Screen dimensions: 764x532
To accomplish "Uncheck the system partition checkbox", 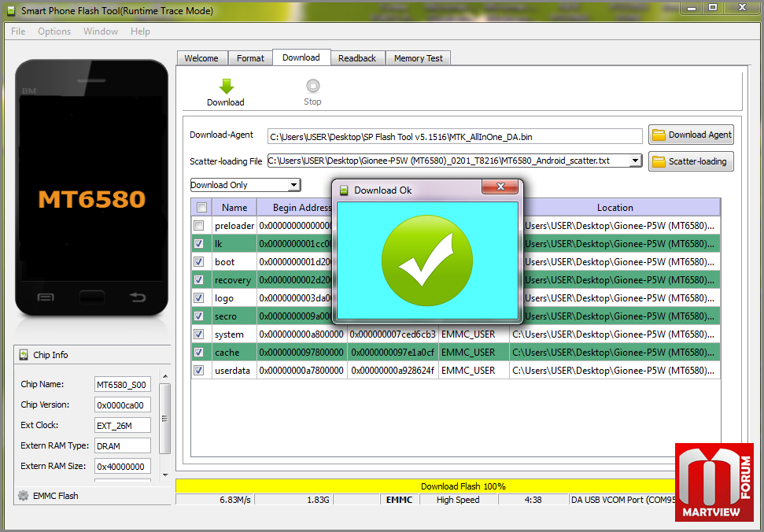I will [199, 334].
